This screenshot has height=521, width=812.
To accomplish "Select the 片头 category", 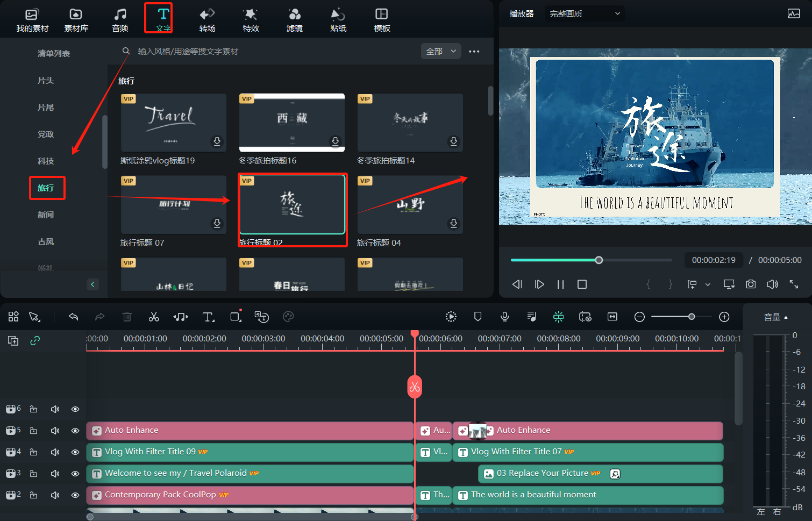I will (46, 81).
